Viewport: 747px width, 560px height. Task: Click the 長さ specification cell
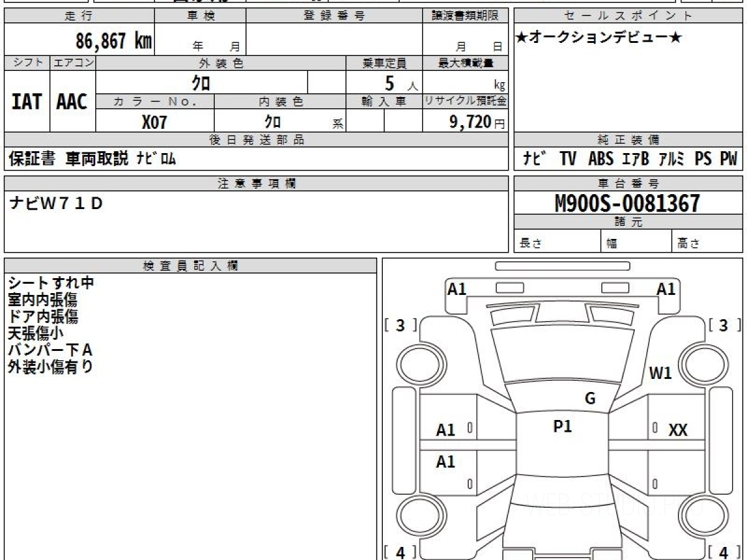557,242
